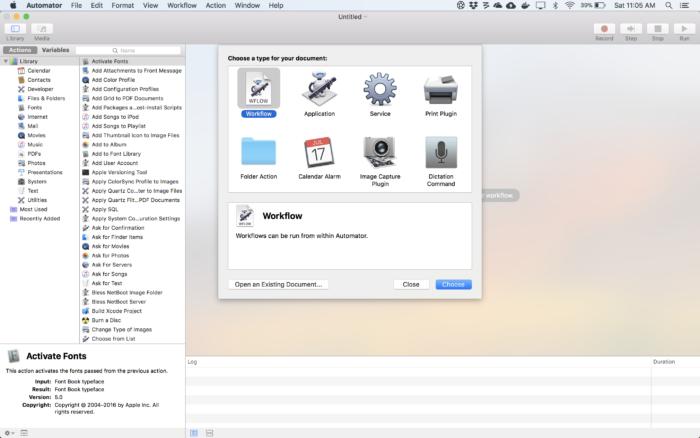Image resolution: width=700 pixels, height=438 pixels.
Task: Open Spotlight search in menu bar
Action: coord(668,5)
